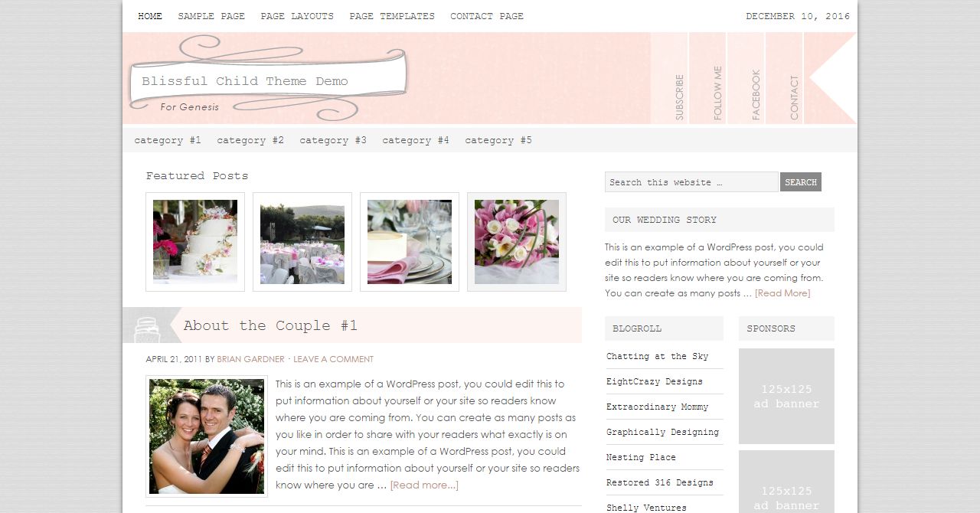Open the outdoor reception tables thumbnail
This screenshot has width=980, height=513.
pos(302,242)
